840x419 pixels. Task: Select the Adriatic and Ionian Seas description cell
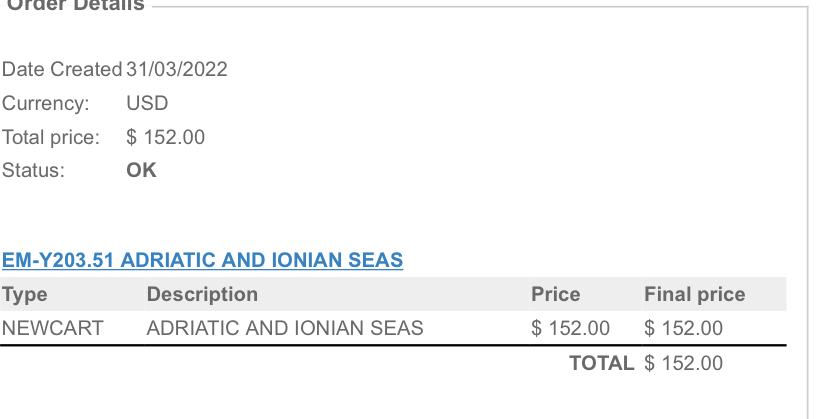click(x=284, y=328)
